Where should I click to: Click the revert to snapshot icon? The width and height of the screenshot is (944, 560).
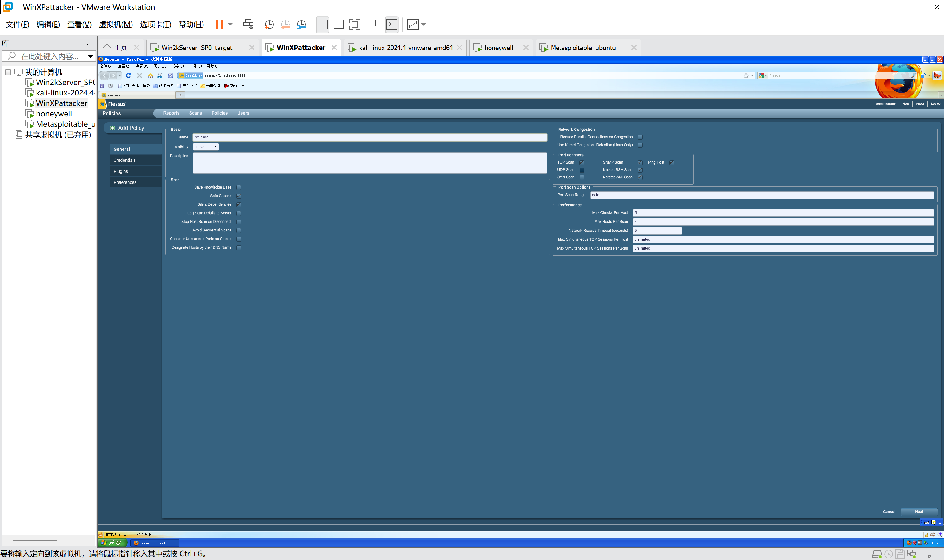point(285,25)
